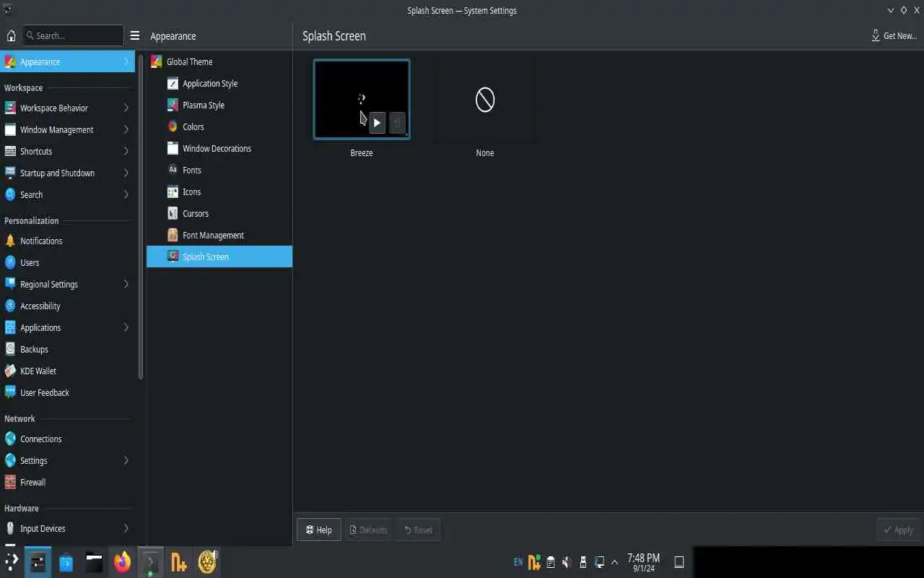Click inside the settings Search field
Screen dimensions: 924x578
coord(73,35)
